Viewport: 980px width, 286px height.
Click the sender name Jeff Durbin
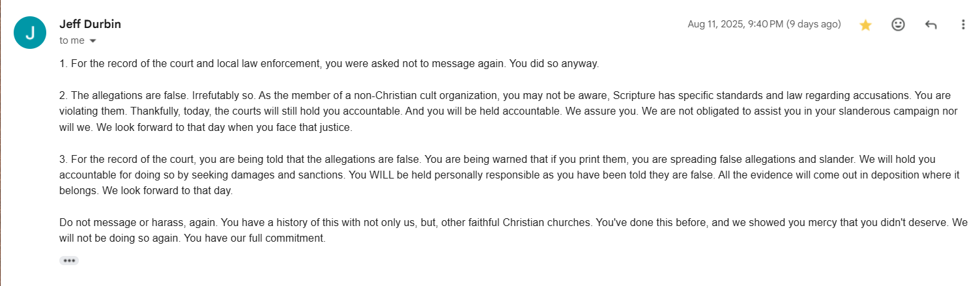tap(90, 24)
